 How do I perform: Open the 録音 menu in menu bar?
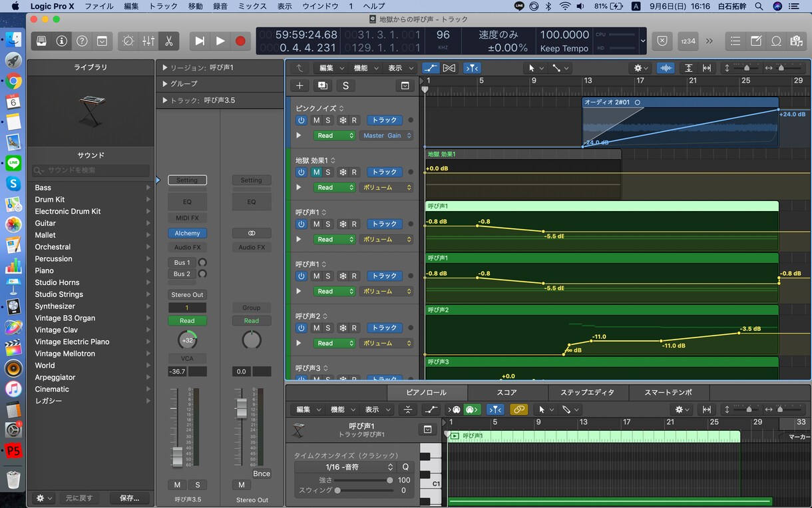pyautogui.click(x=220, y=6)
